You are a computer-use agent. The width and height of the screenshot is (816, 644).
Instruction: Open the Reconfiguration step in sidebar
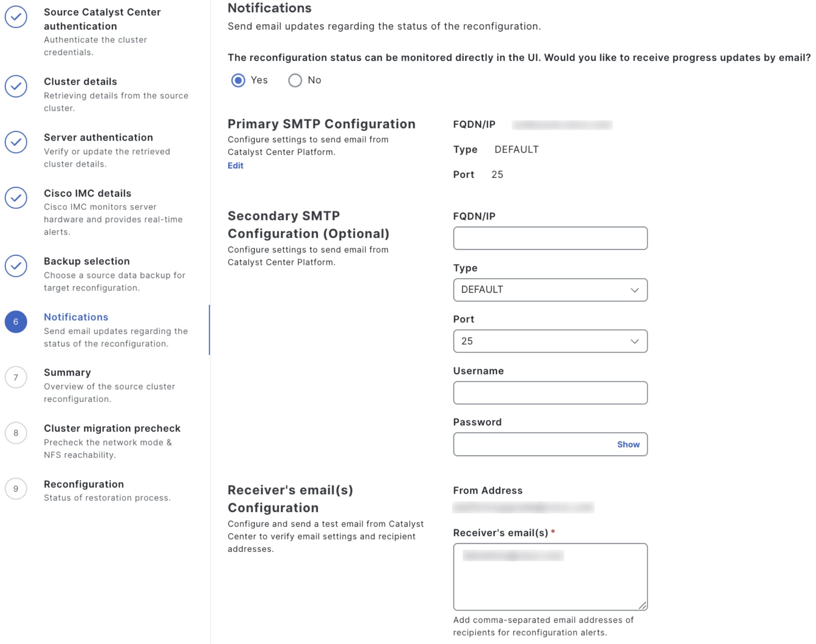[x=84, y=484]
